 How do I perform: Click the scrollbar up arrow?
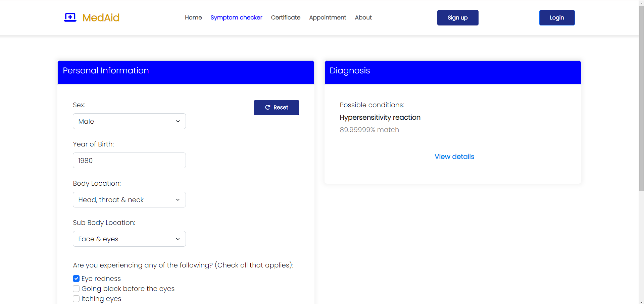641,3
